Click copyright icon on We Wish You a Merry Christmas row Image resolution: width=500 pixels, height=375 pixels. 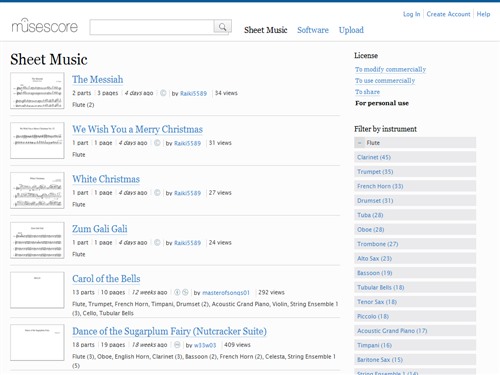pyautogui.click(x=157, y=143)
